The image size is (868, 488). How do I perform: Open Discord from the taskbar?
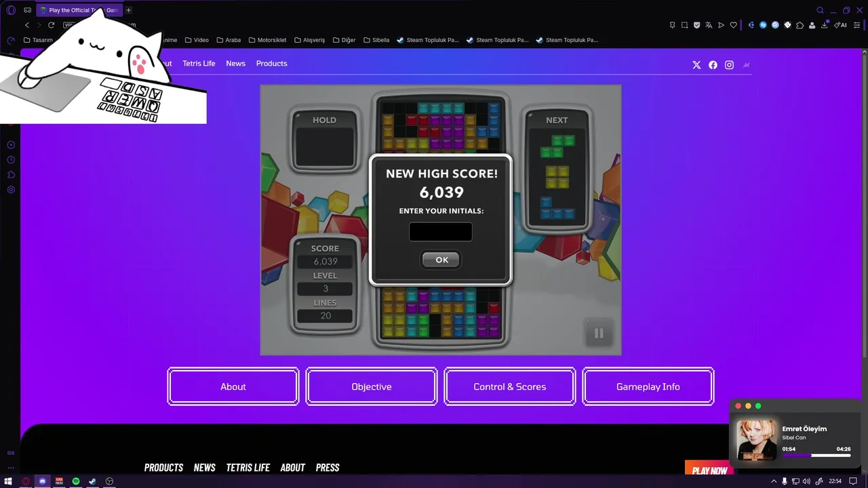coord(43,481)
